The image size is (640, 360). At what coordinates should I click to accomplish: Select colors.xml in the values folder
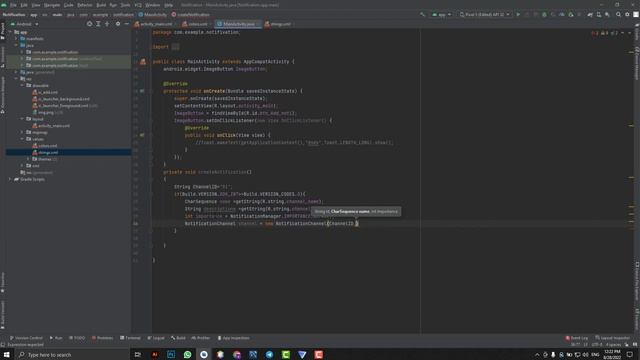click(x=45, y=146)
